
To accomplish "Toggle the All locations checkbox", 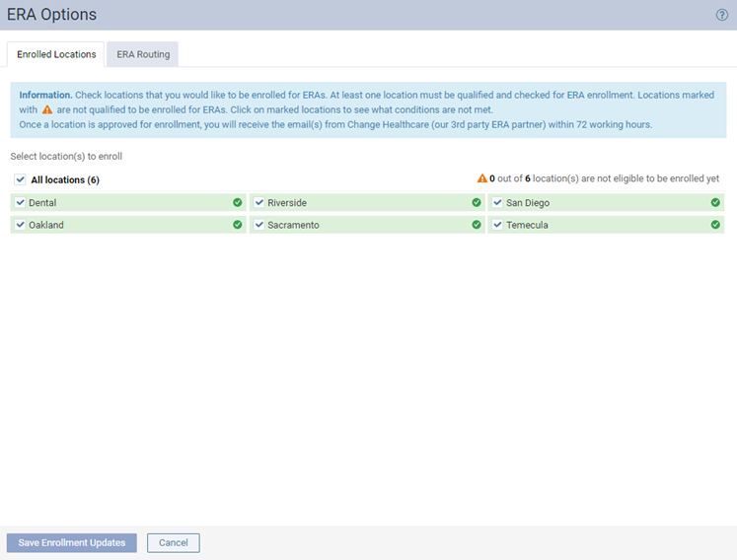I will 21,180.
